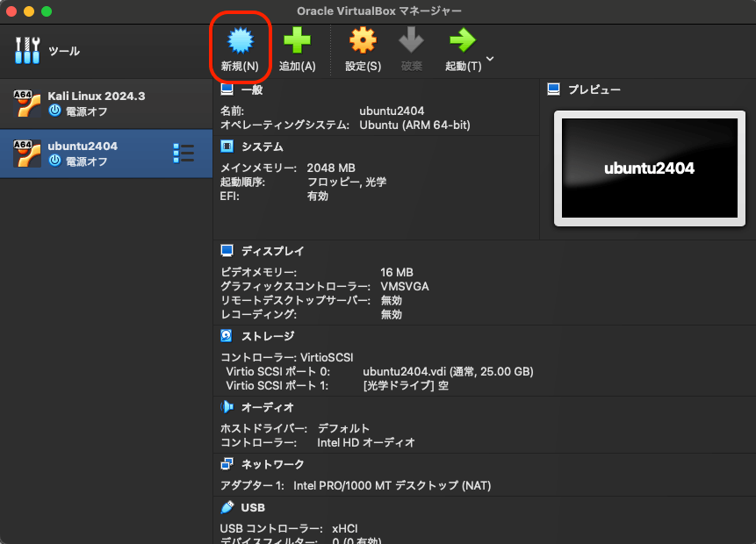The width and height of the screenshot is (756, 544).
Task: Click the [光学ドライブ] 空 optical drive entry
Action: click(x=406, y=386)
